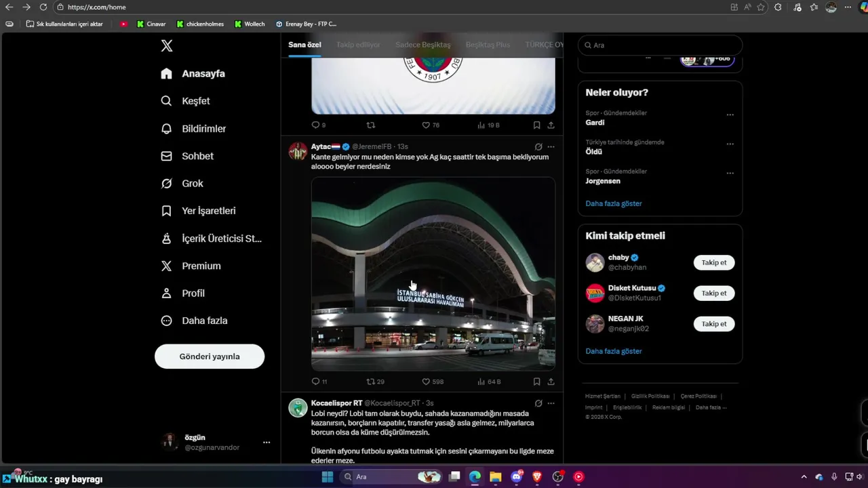Screen dimensions: 868x488
Task: Share the Fenerbahçe logo post
Action: 551,125
